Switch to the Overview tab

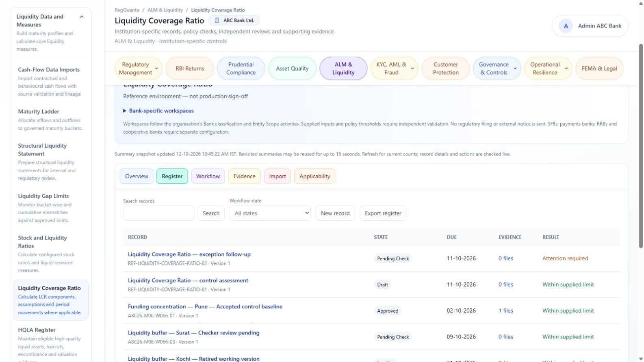coord(137,176)
